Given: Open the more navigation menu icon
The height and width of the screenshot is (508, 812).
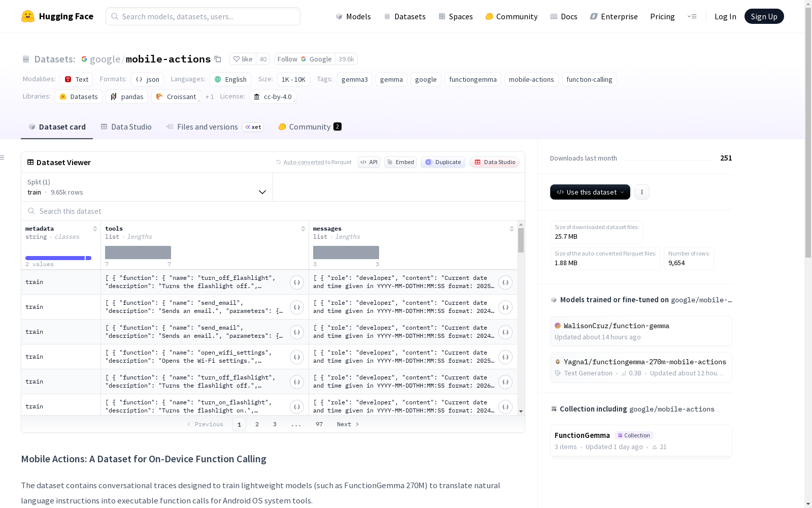Looking at the screenshot, I should coord(692,16).
